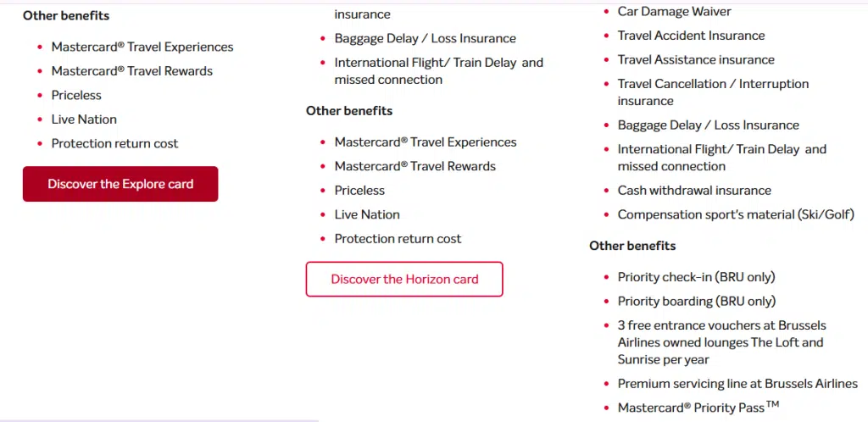868x422 pixels.
Task: Click Priority boarding (BRU only)
Action: coord(696,301)
